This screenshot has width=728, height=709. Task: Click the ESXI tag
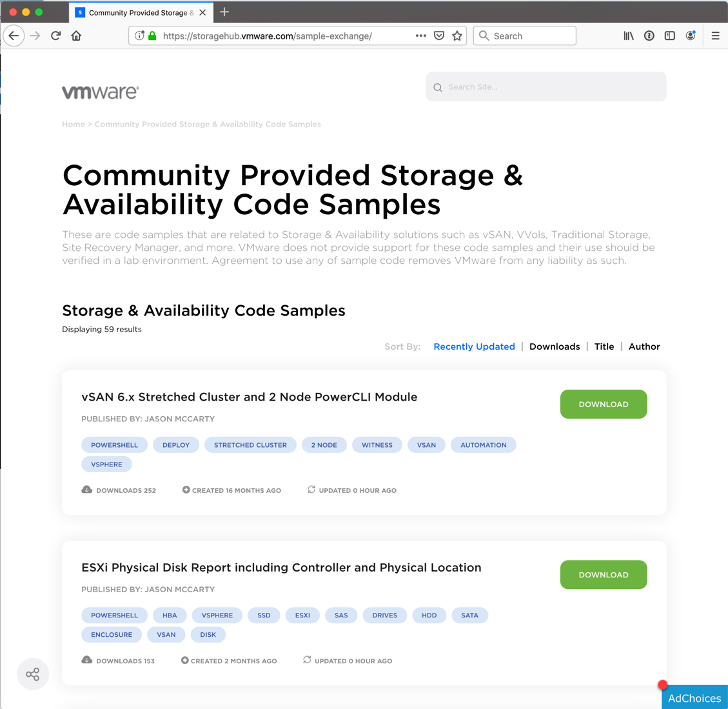click(302, 615)
